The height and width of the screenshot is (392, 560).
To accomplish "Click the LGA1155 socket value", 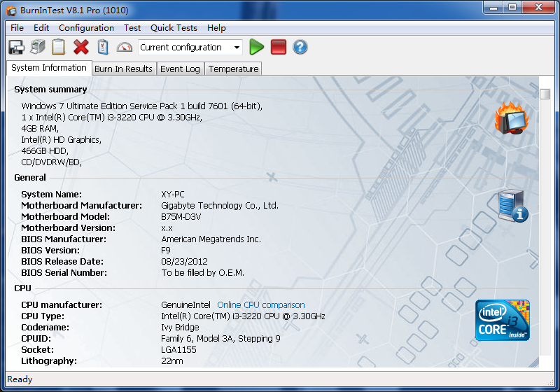I will (x=178, y=350).
